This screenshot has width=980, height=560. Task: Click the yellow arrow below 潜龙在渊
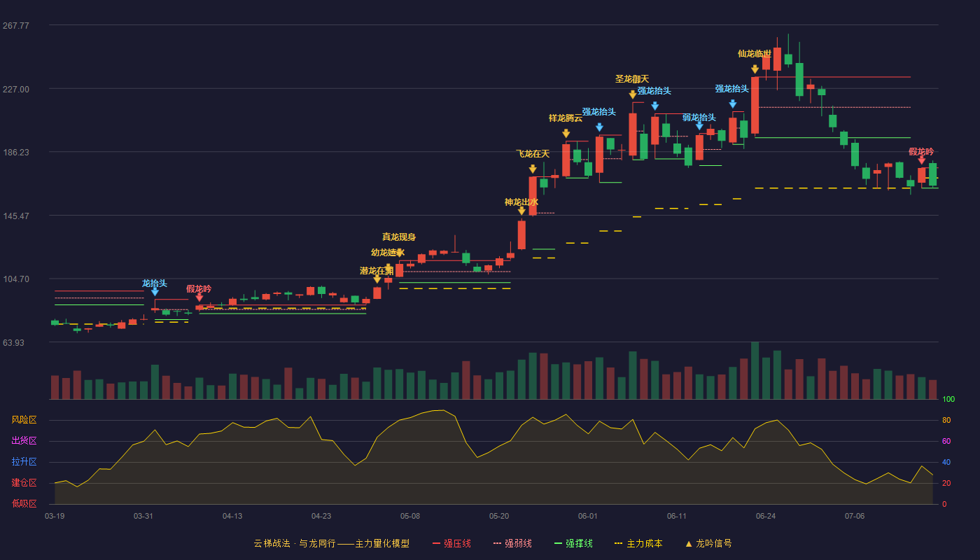377,279
